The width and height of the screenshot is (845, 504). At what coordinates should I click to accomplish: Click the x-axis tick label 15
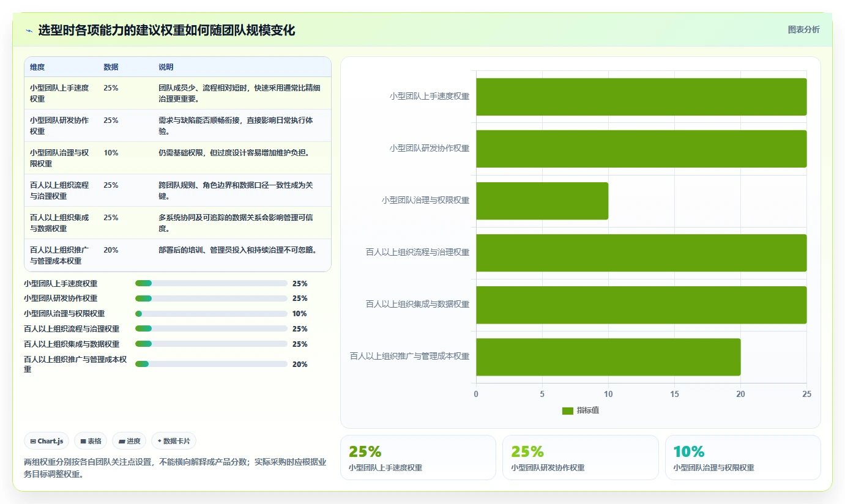pyautogui.click(x=674, y=395)
